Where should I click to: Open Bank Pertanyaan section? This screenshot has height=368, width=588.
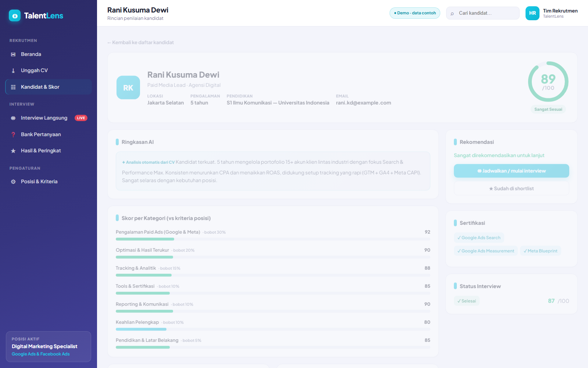[x=49, y=134]
